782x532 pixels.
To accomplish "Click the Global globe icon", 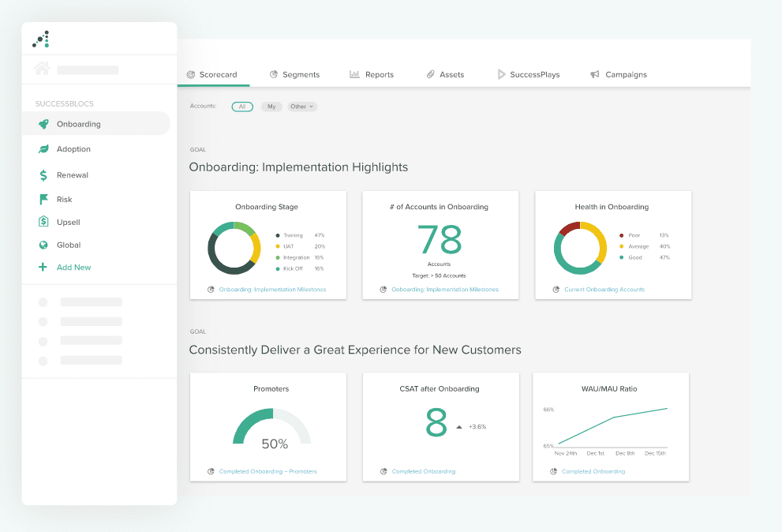I will (x=44, y=245).
